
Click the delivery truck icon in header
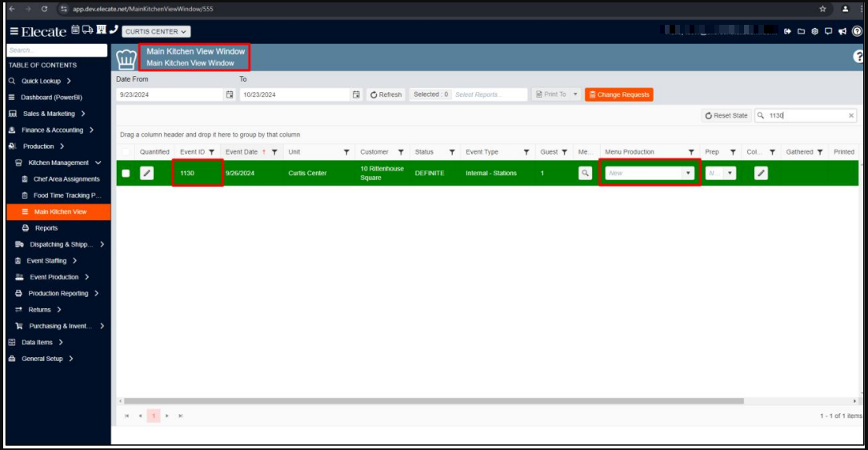(x=87, y=30)
